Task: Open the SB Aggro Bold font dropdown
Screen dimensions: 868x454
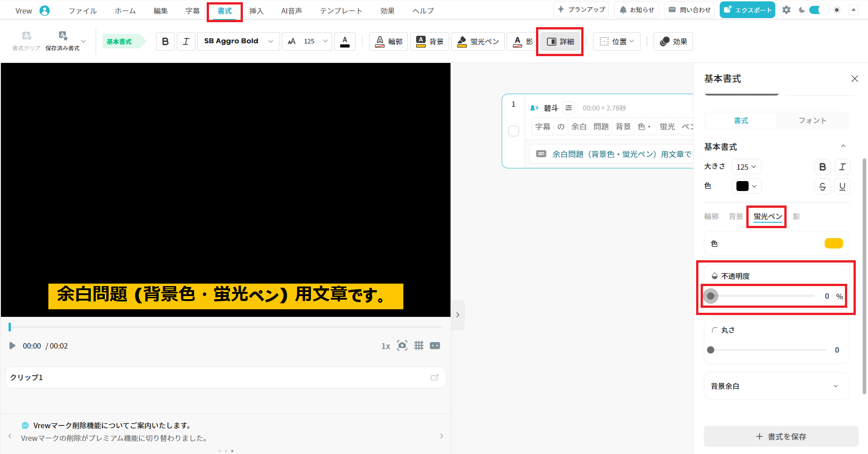Action: [238, 41]
